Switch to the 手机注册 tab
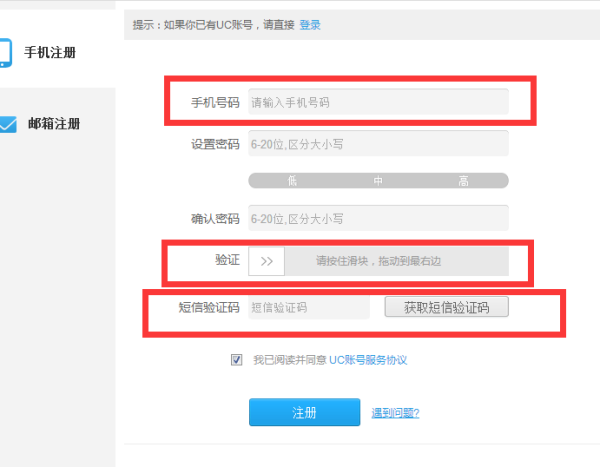This screenshot has height=467, width=600. [x=50, y=52]
